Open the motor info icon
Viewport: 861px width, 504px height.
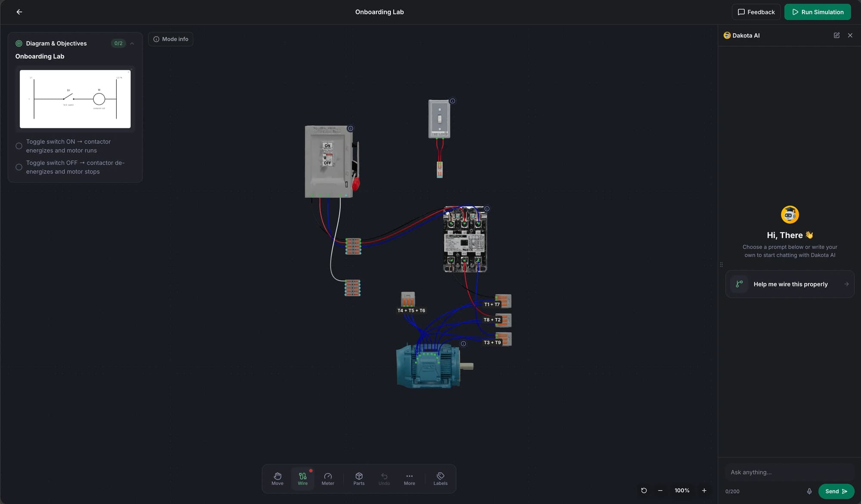[463, 343]
